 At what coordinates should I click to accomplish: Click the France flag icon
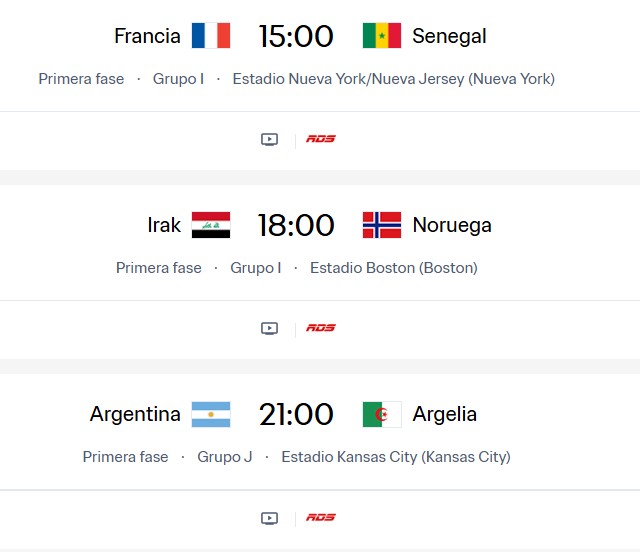coord(211,36)
